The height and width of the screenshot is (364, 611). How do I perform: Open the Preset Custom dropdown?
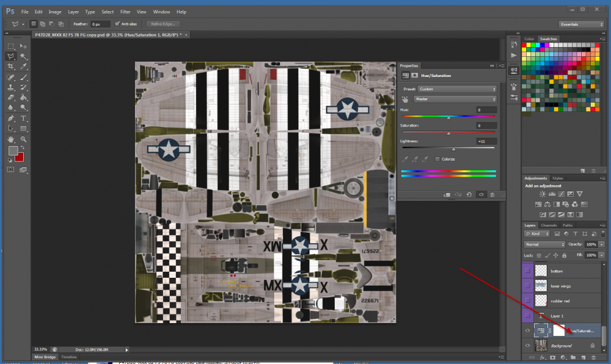pyautogui.click(x=456, y=89)
